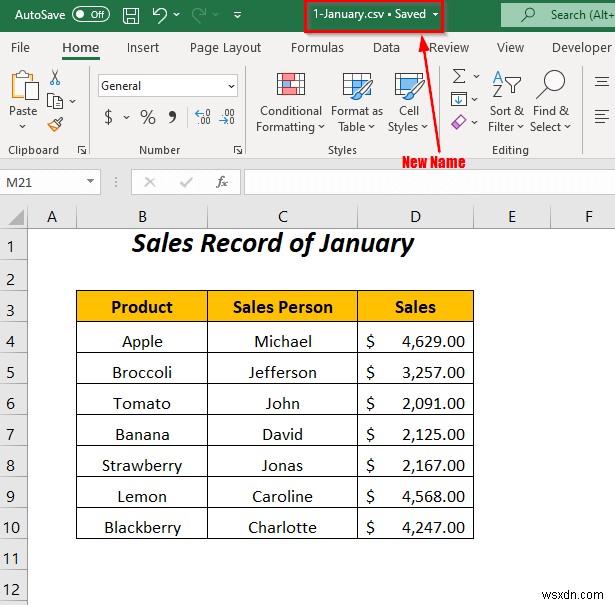Click the Format Painter brush icon

click(x=55, y=124)
